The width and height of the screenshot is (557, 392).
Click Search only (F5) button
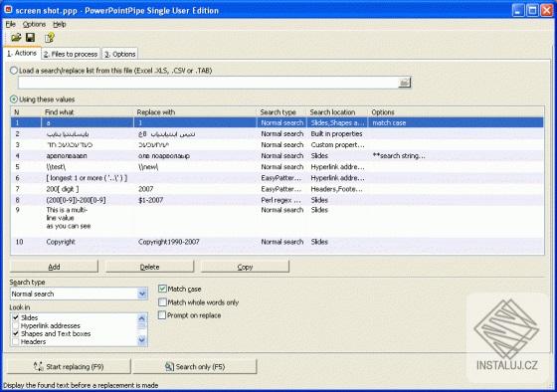tap(195, 366)
